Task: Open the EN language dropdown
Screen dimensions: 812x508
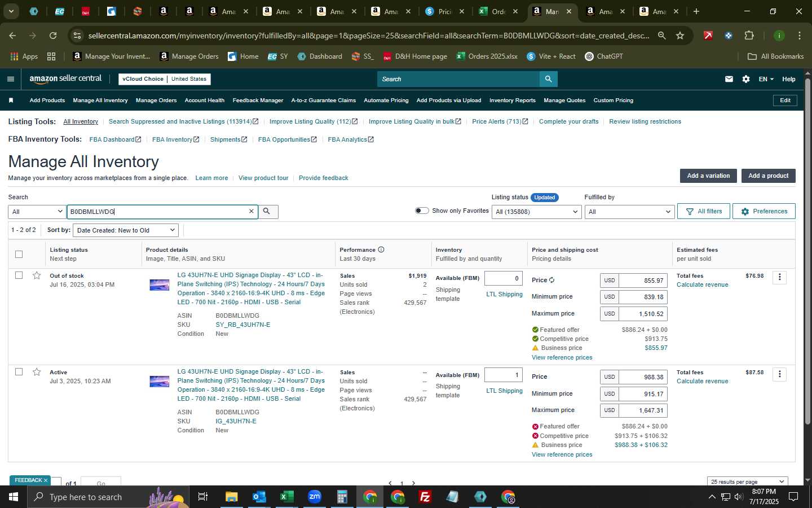Action: [x=766, y=79]
